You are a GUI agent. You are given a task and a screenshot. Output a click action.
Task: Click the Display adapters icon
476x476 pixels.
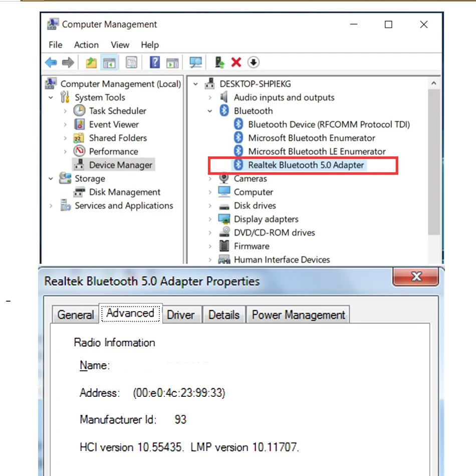[224, 219]
